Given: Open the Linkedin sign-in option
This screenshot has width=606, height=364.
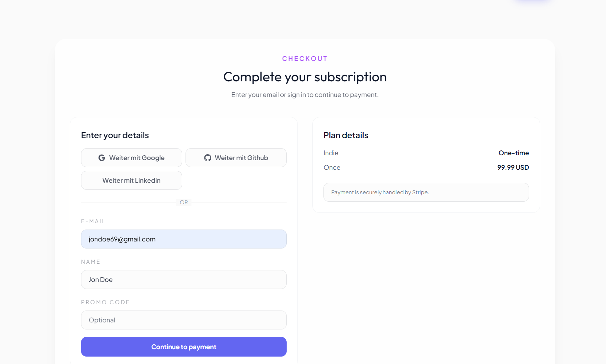Looking at the screenshot, I should pyautogui.click(x=131, y=180).
